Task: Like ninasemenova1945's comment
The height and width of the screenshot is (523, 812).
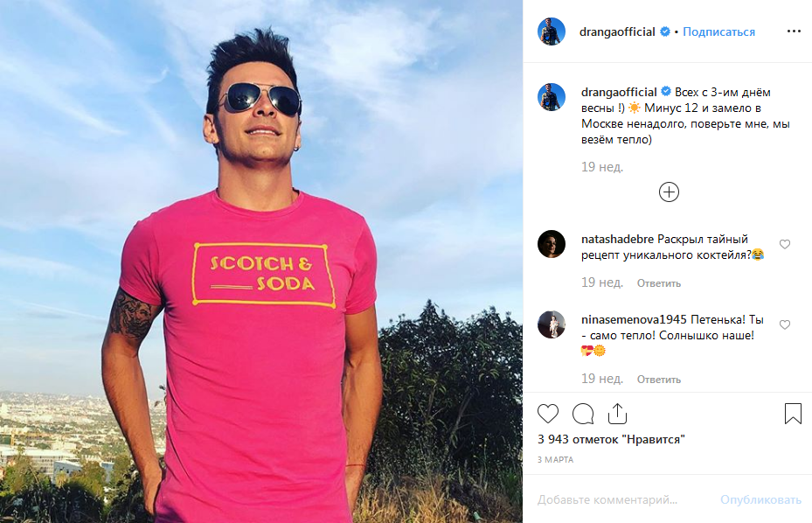Action: coord(785,324)
